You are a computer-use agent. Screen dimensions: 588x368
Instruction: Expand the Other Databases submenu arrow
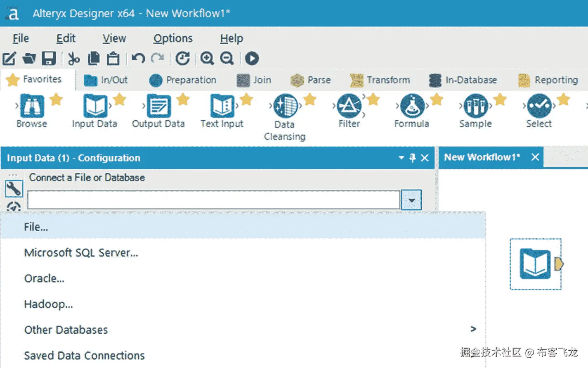473,329
